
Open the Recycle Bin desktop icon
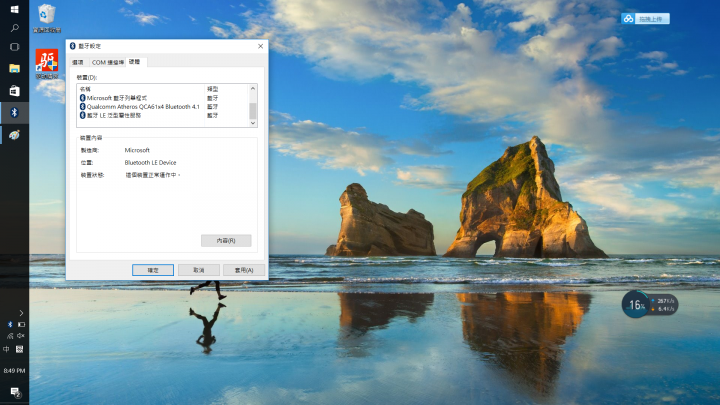click(47, 18)
